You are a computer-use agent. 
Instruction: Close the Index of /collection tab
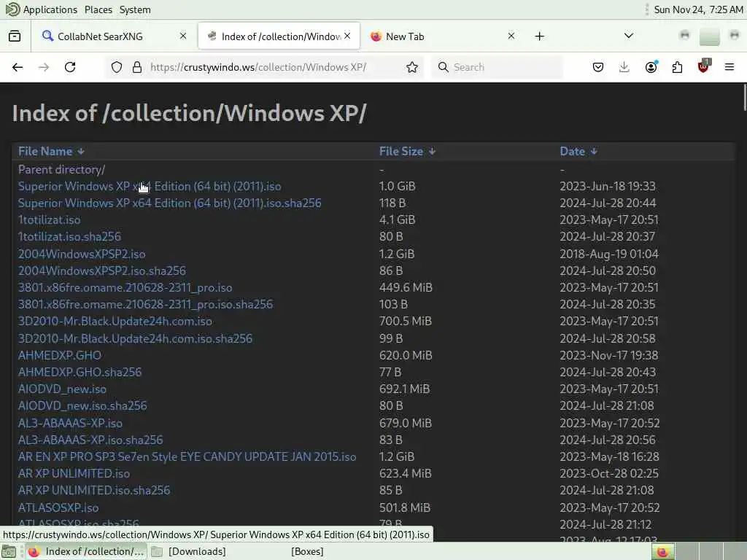(347, 36)
